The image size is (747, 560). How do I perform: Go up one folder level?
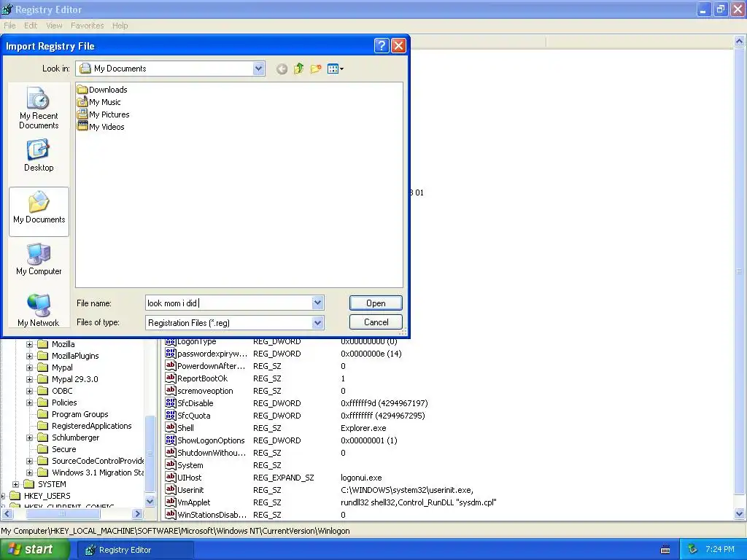coord(298,69)
